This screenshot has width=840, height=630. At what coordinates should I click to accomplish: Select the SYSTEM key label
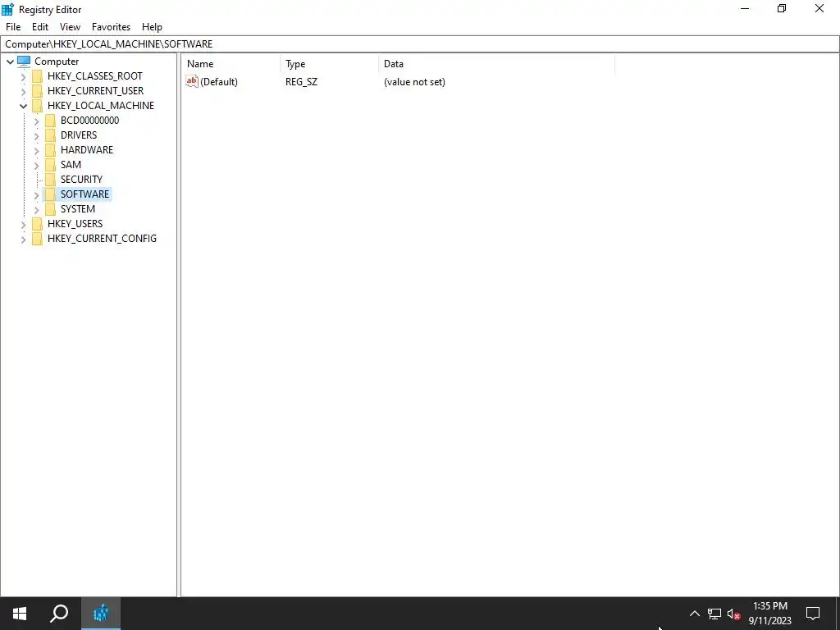[x=78, y=209]
